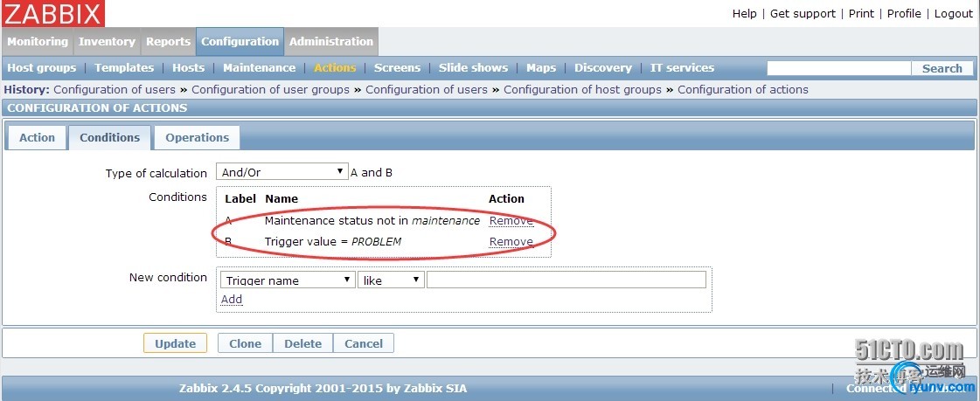Open first Configuration of users history link
The height and width of the screenshot is (401, 980).
(115, 90)
